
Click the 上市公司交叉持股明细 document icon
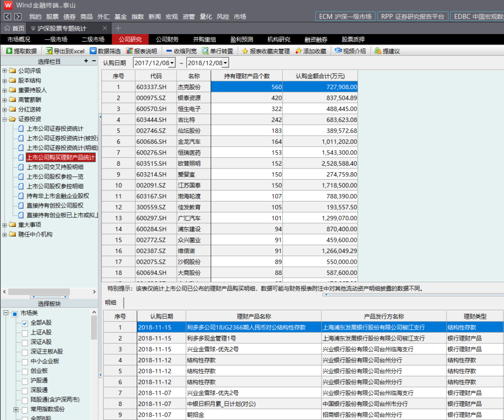click(x=21, y=167)
